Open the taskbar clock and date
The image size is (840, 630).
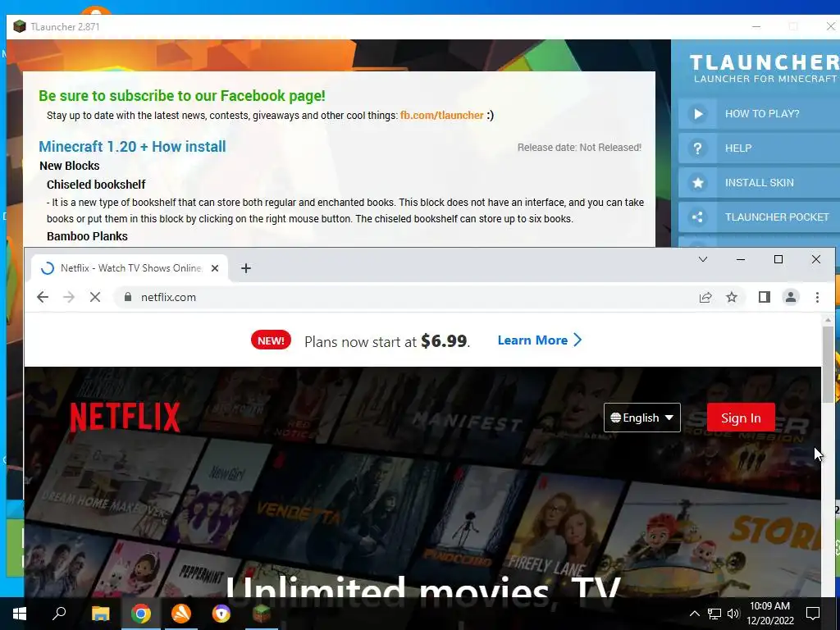point(770,614)
